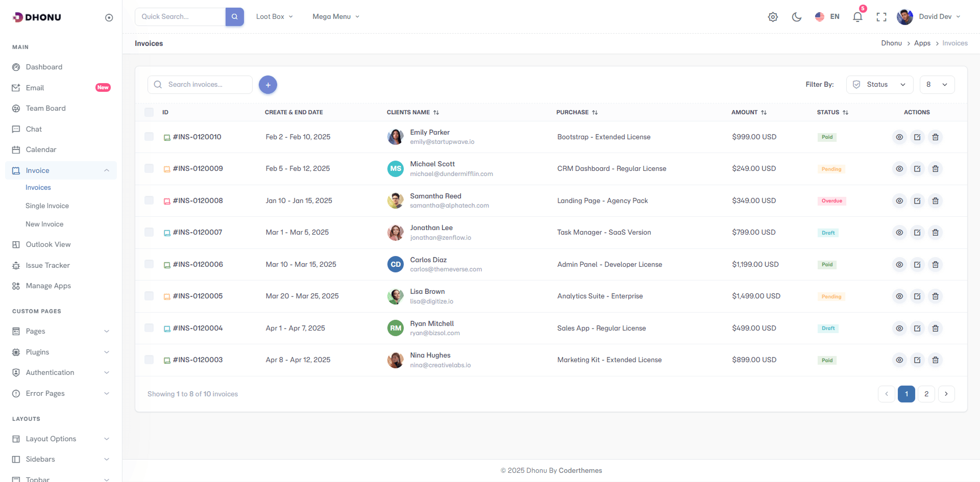Image resolution: width=980 pixels, height=482 pixels.
Task: Click the blue quick search magnifier button
Action: (x=235, y=17)
